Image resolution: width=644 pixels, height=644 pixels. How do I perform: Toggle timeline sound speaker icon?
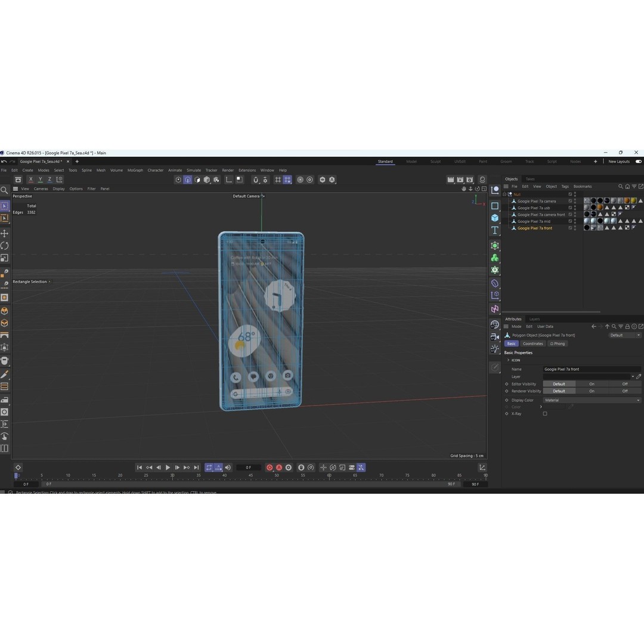click(x=228, y=467)
